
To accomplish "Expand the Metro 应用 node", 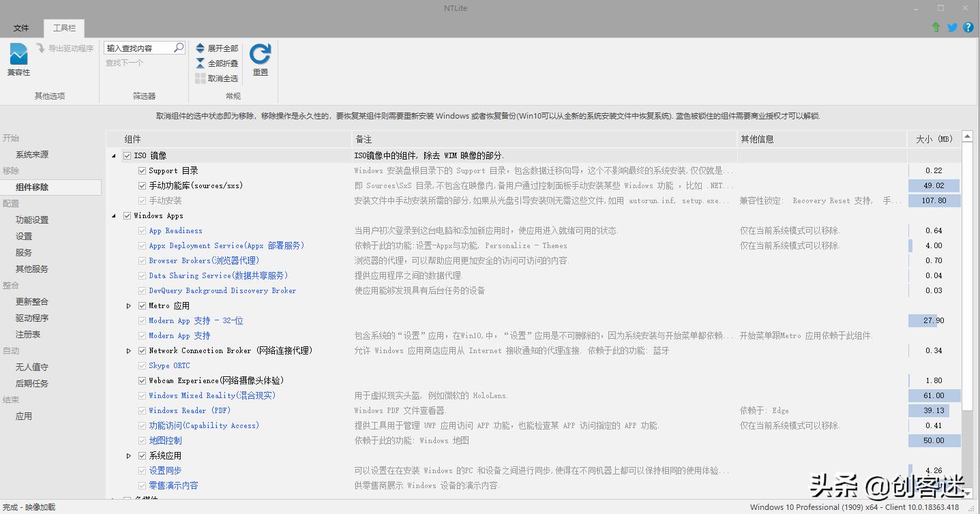I will click(129, 305).
